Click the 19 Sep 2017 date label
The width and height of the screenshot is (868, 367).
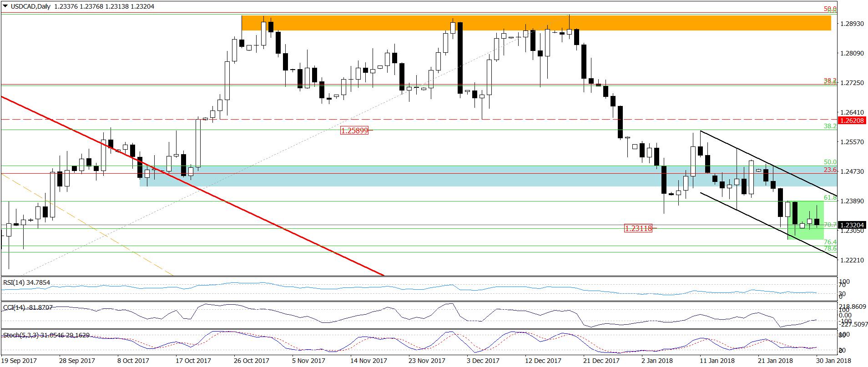19,361
